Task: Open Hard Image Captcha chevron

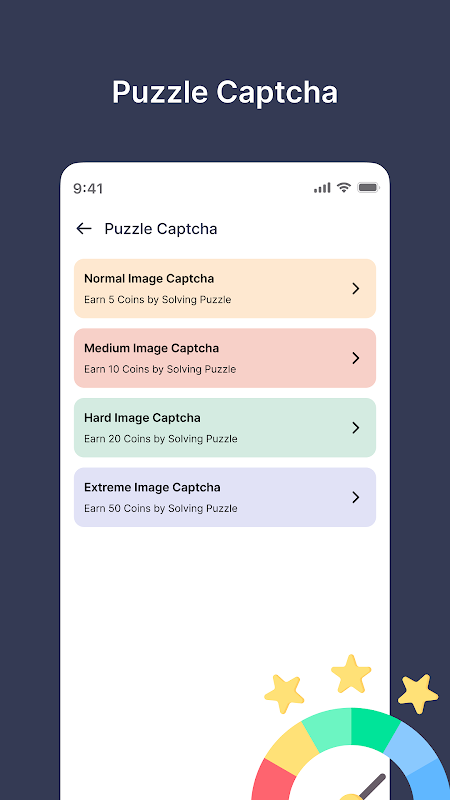Action: 356,428
